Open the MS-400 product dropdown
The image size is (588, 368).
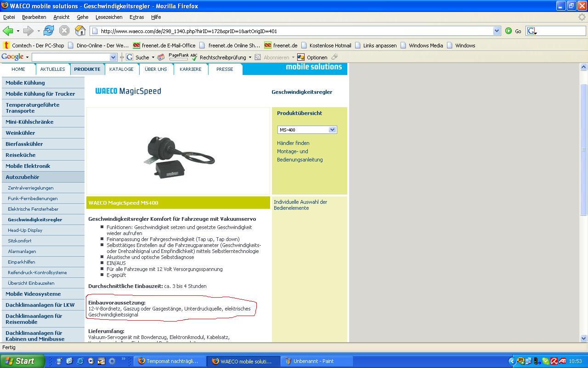point(332,130)
